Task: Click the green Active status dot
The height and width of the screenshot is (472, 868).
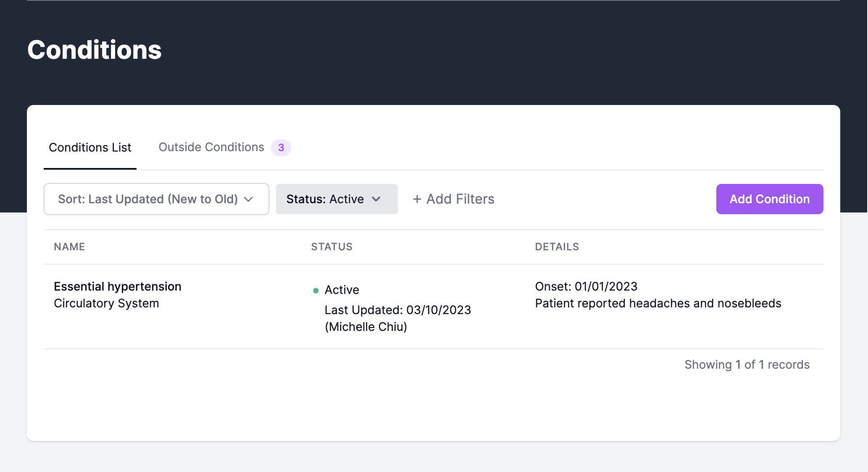Action: point(316,291)
